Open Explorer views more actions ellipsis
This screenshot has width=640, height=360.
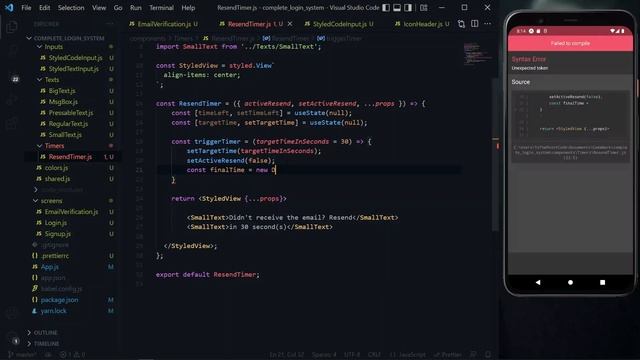[x=110, y=24]
